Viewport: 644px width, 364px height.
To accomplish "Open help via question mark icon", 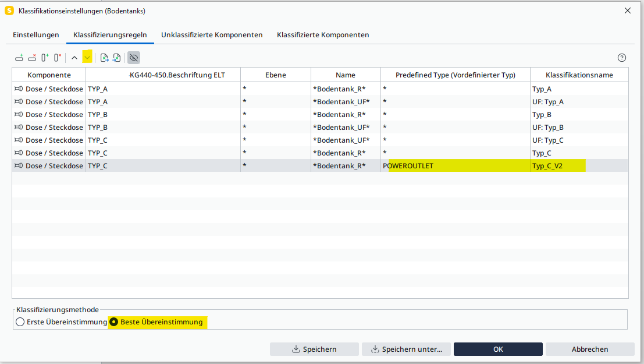I will pyautogui.click(x=622, y=58).
